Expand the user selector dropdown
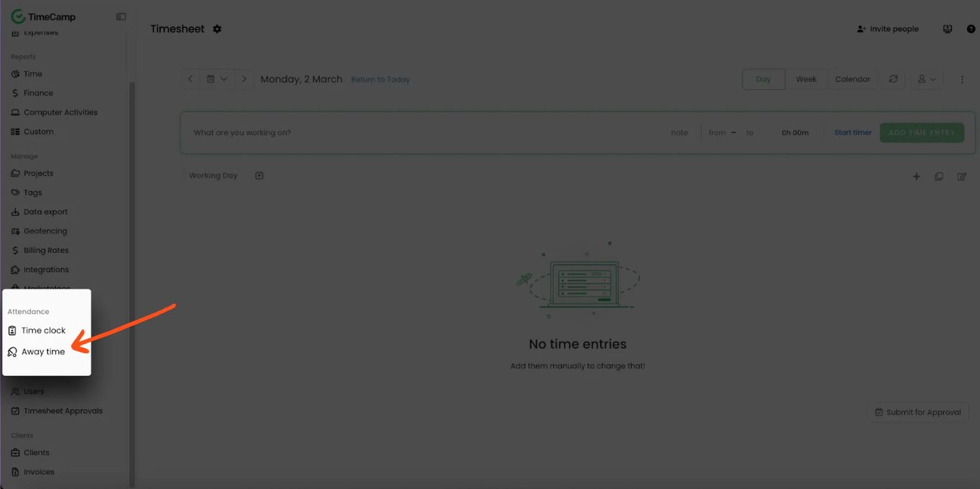The width and height of the screenshot is (980, 489). [927, 79]
